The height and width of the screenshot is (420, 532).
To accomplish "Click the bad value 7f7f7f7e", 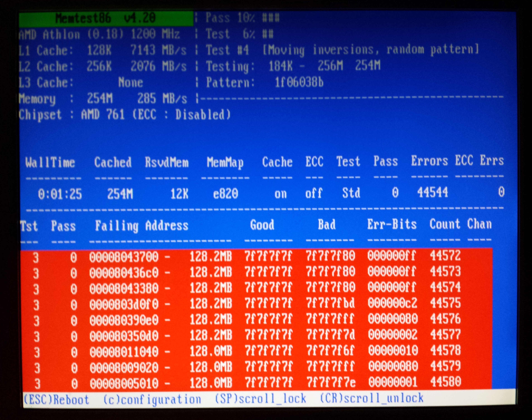I will point(331,383).
